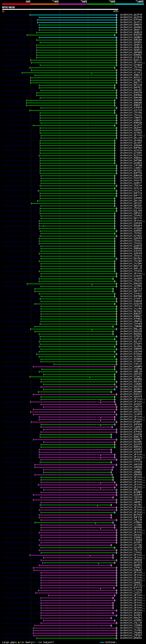The height and width of the screenshot is (644, 146).
Task: Click the cyan ~100% legend segment
Action: click(x=130, y=4)
